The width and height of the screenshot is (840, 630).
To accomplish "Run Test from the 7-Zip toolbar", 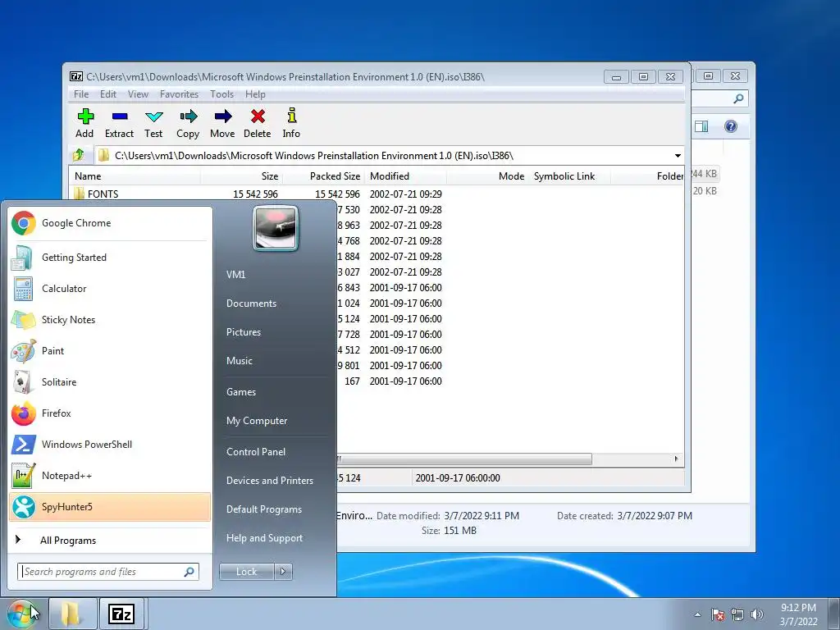I will (153, 123).
